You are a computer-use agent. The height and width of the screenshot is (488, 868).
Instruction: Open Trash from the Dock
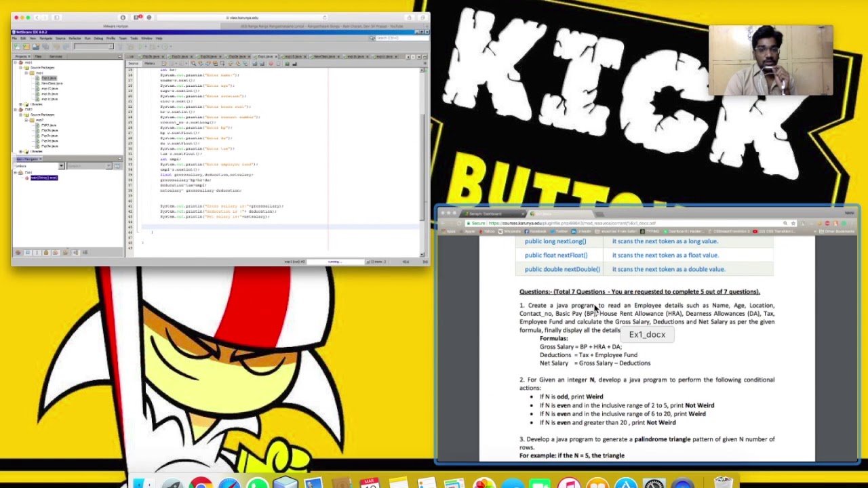(x=724, y=482)
